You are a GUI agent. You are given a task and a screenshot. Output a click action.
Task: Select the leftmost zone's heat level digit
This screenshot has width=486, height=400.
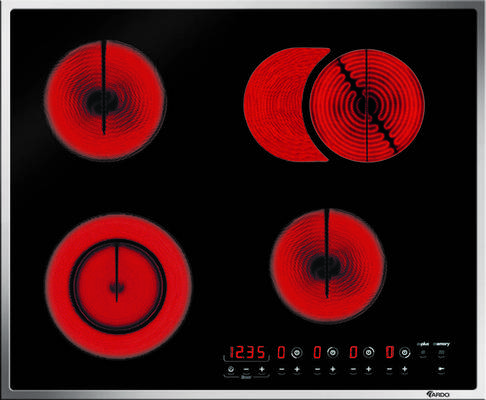click(281, 352)
